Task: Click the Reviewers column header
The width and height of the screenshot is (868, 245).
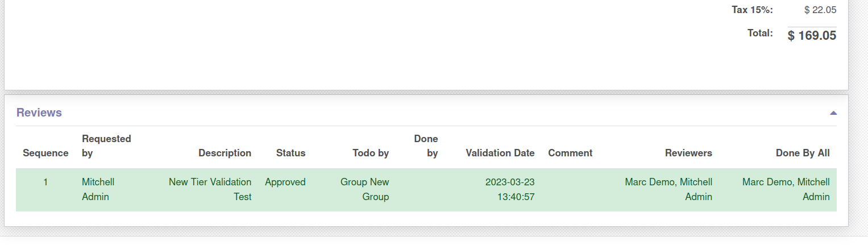Action: [x=688, y=153]
